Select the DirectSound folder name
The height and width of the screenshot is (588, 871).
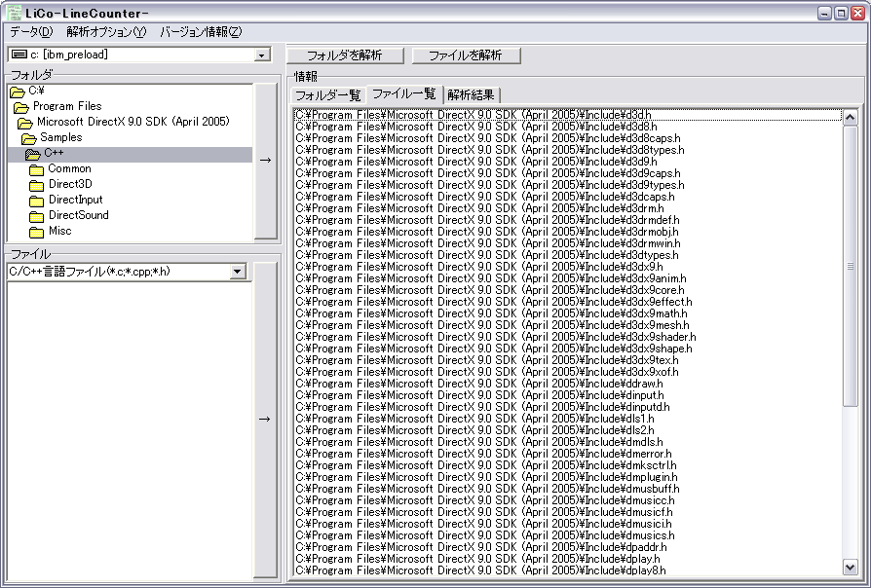coord(79,215)
